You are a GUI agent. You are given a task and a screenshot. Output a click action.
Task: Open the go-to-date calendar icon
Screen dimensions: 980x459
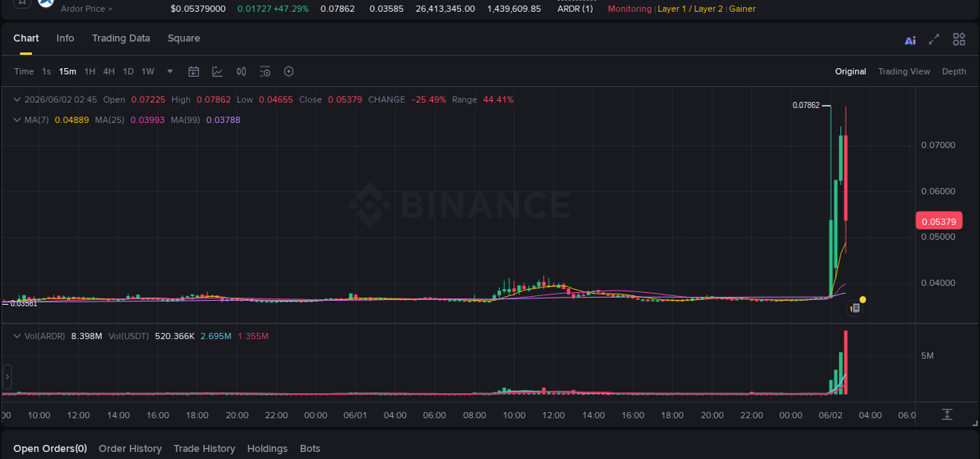194,71
